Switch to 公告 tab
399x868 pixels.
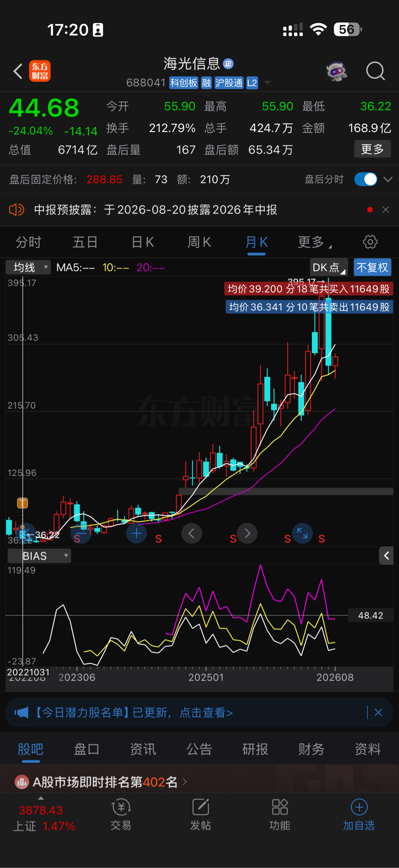[199, 749]
